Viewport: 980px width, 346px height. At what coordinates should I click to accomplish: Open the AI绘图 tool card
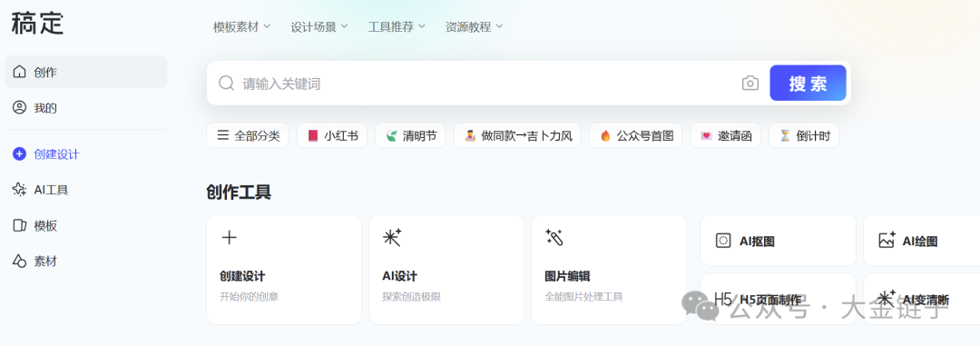(x=922, y=241)
